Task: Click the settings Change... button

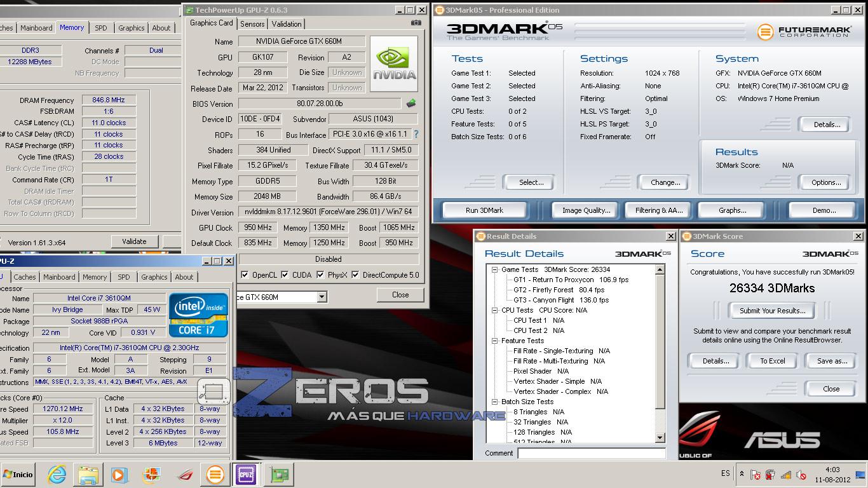Action: (665, 182)
